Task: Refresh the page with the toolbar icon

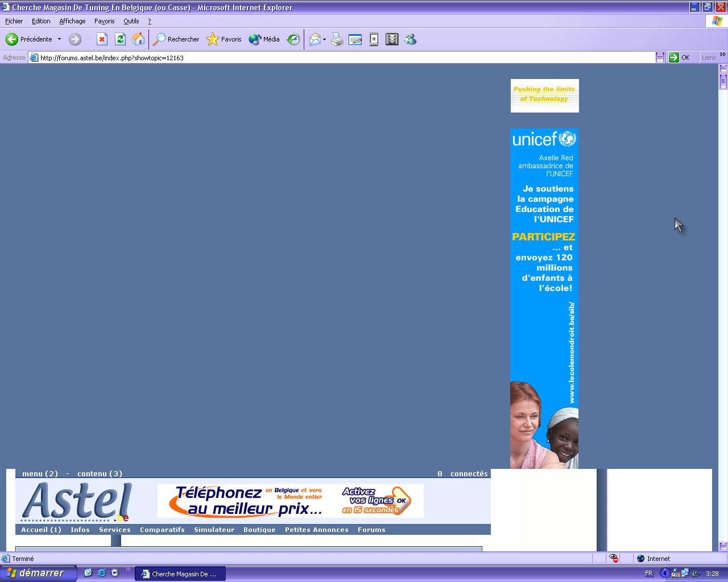Action: (x=120, y=39)
